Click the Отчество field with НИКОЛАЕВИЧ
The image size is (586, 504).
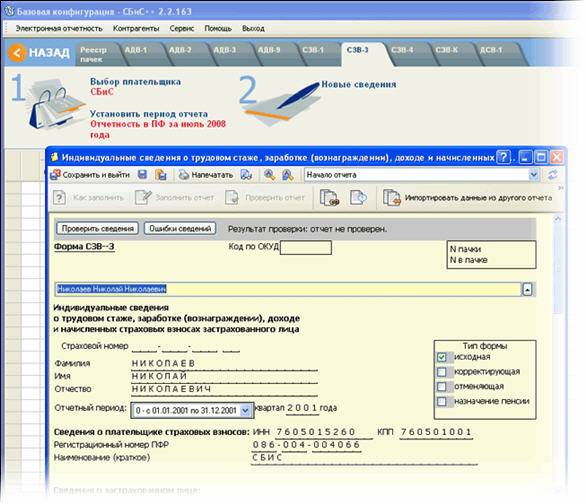tap(224, 389)
